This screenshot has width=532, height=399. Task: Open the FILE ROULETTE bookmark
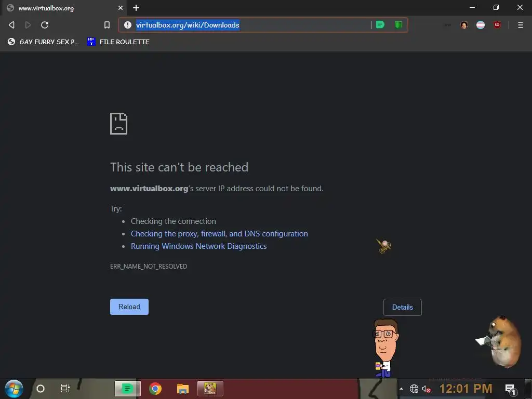coord(118,42)
